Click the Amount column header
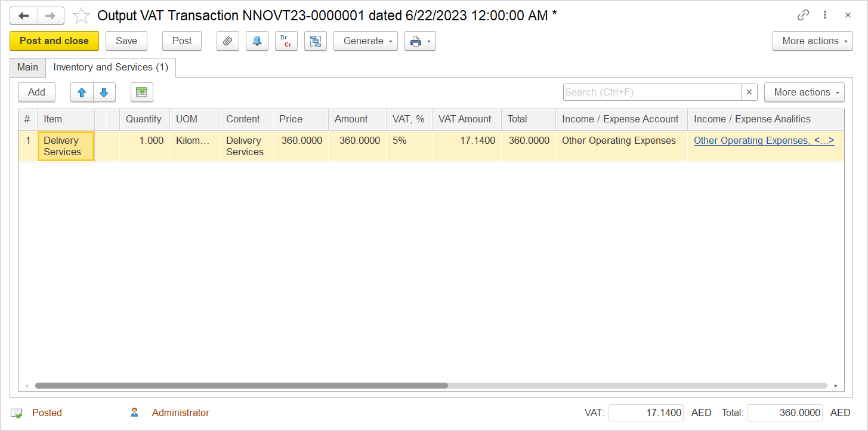 pyautogui.click(x=357, y=119)
